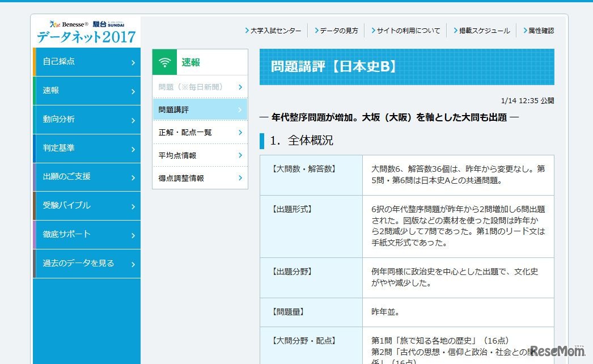This screenshot has height=364, width=593.
Task: Expand 平均点情報 via its chevron
Action: [240, 155]
